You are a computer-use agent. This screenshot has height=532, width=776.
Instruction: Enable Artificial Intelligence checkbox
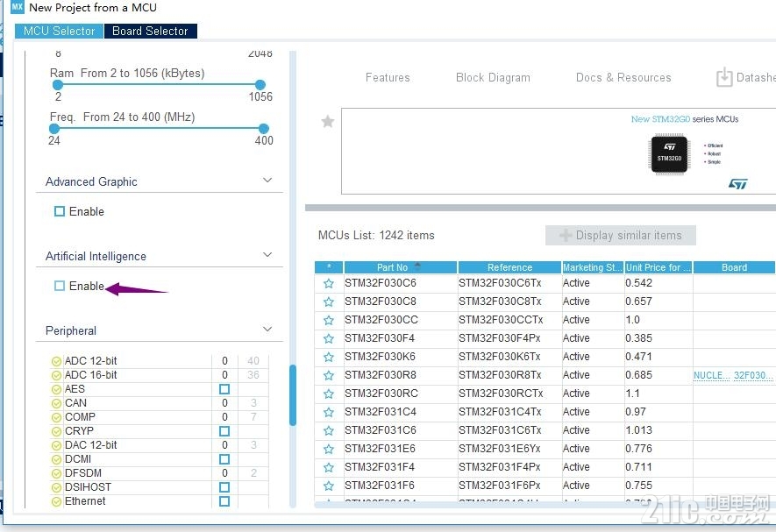[60, 286]
